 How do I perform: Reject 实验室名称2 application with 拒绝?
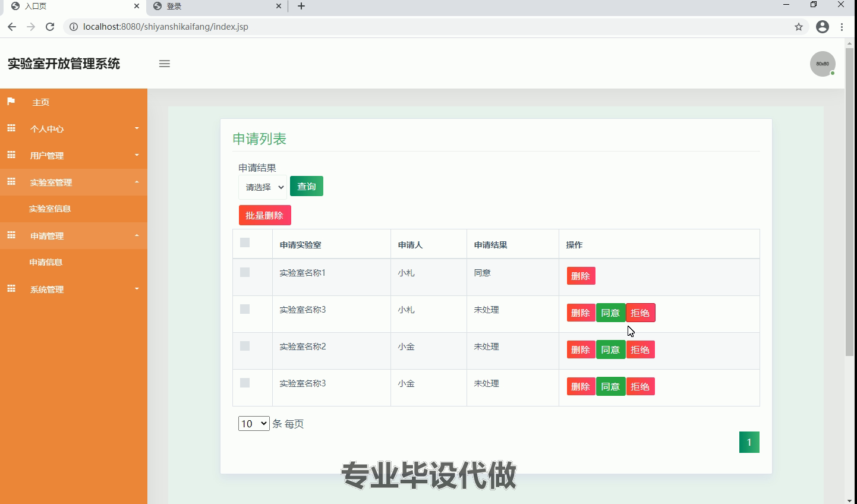641,349
